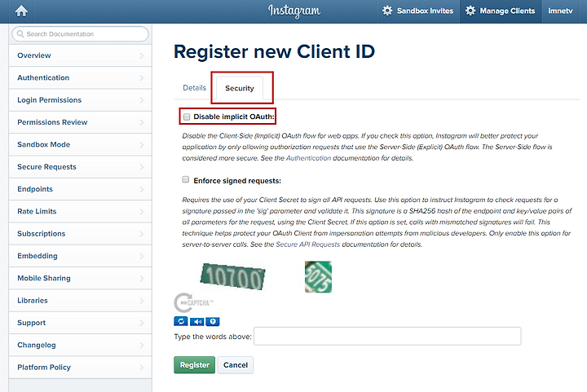Screen dimensions: 587x392
Task: Get an audio captcha challenge
Action: click(197, 321)
